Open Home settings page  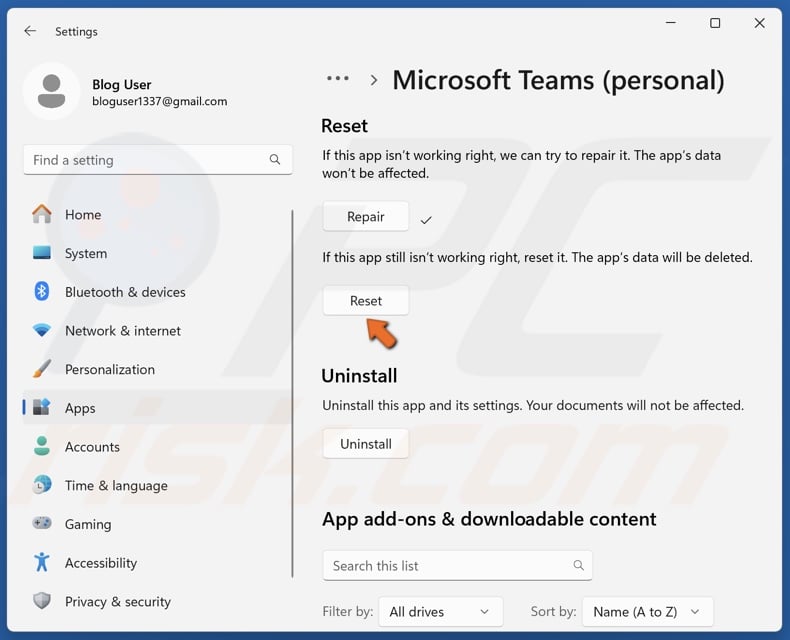click(x=156, y=215)
